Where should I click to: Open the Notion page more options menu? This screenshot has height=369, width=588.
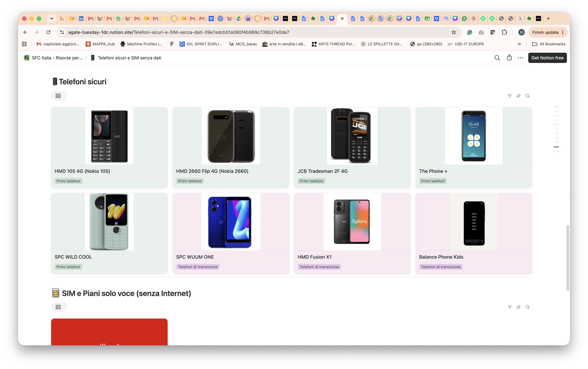[x=520, y=58]
